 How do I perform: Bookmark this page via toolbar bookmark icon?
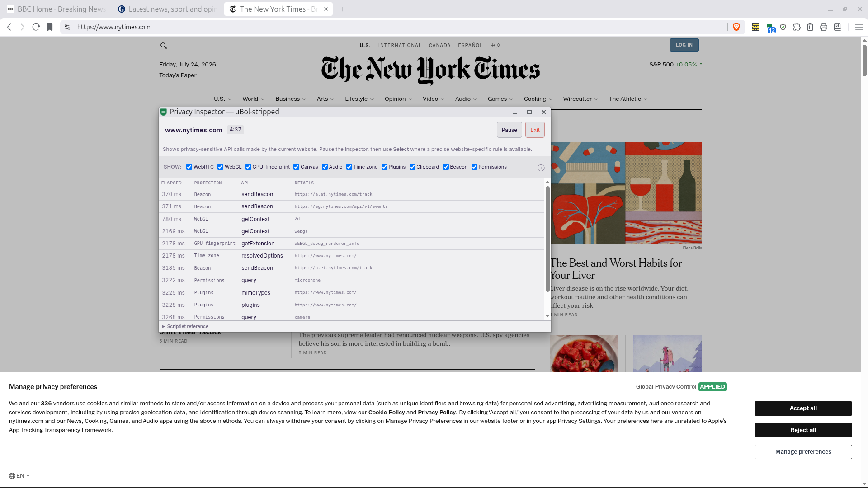pyautogui.click(x=50, y=27)
